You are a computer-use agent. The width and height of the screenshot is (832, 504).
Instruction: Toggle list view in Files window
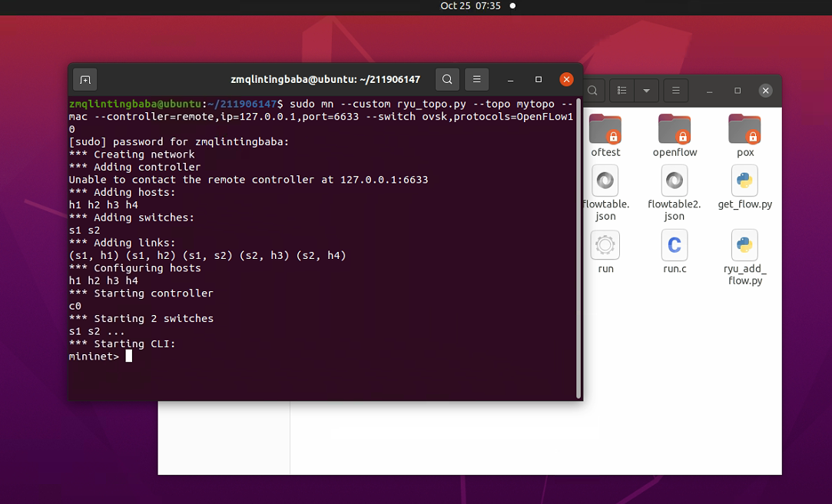coord(622,91)
